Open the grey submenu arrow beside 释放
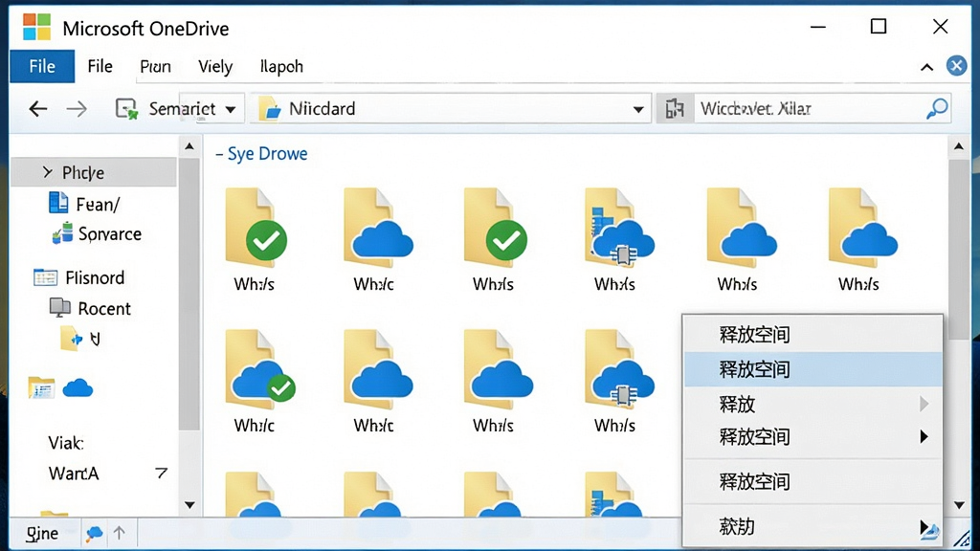 924,405
